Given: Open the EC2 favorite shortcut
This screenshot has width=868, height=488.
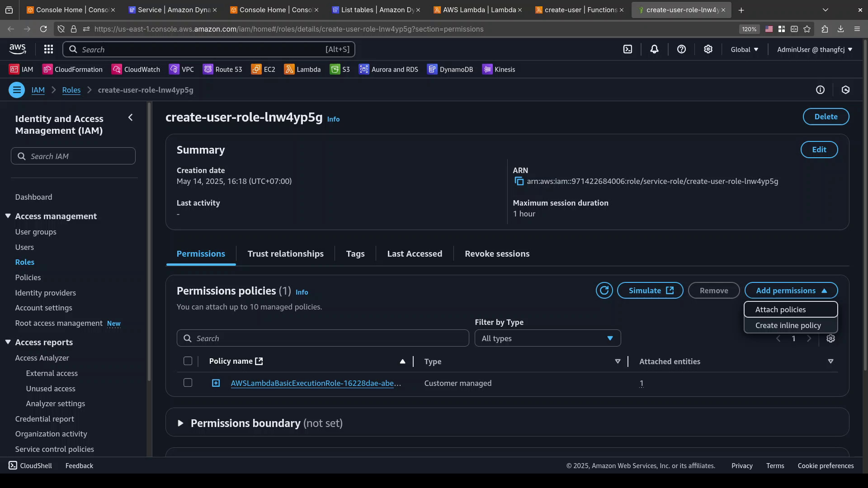Looking at the screenshot, I should (263, 69).
